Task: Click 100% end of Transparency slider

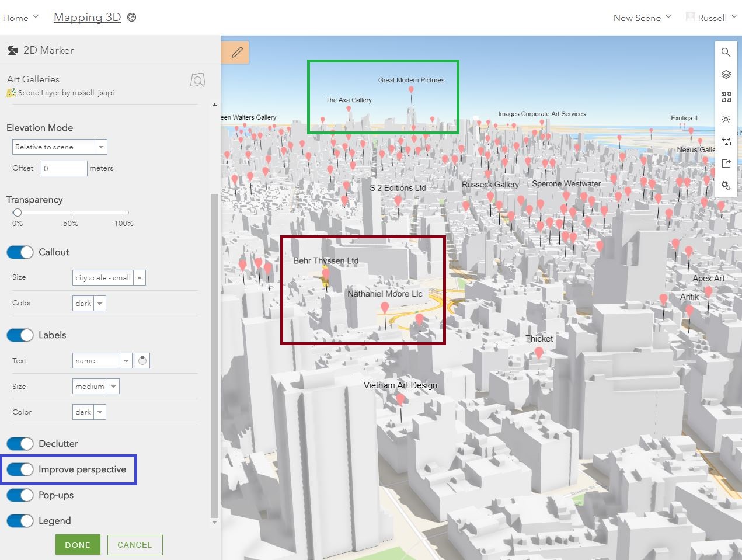Action: [x=124, y=223]
